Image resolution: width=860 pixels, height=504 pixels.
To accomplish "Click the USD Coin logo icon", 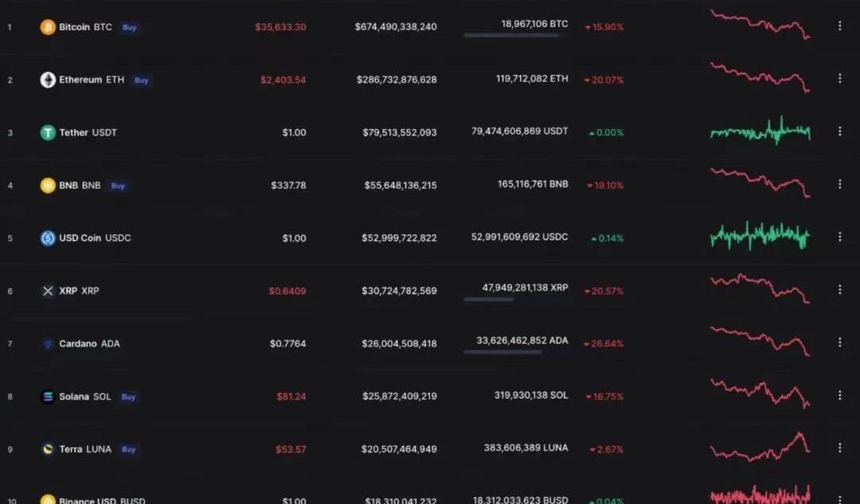I will pos(48,238).
